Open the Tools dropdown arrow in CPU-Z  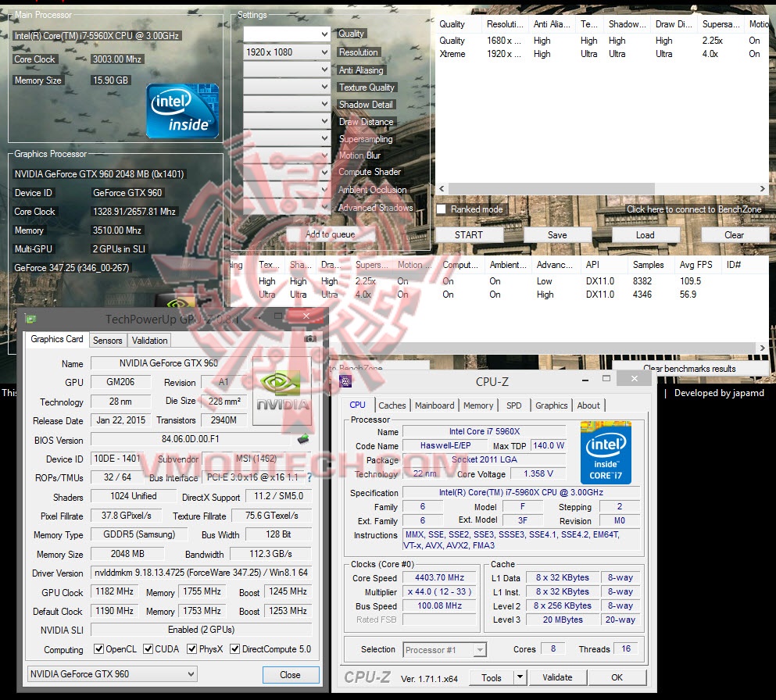[520, 677]
